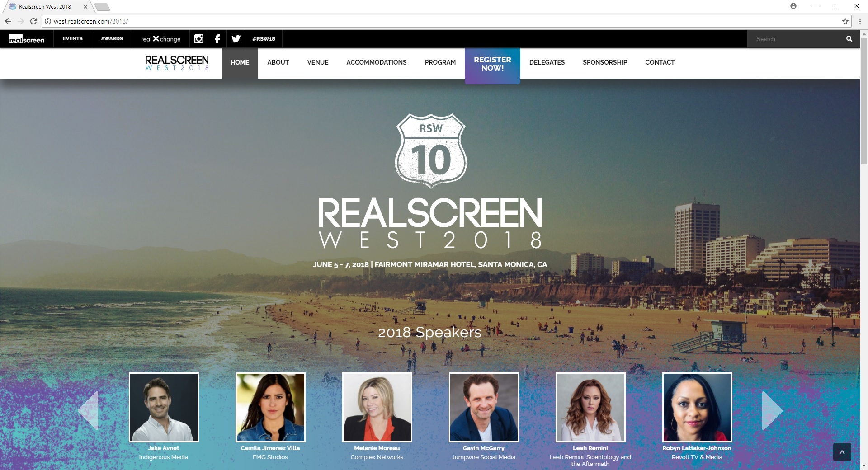Open the Facebook icon link

pos(217,39)
